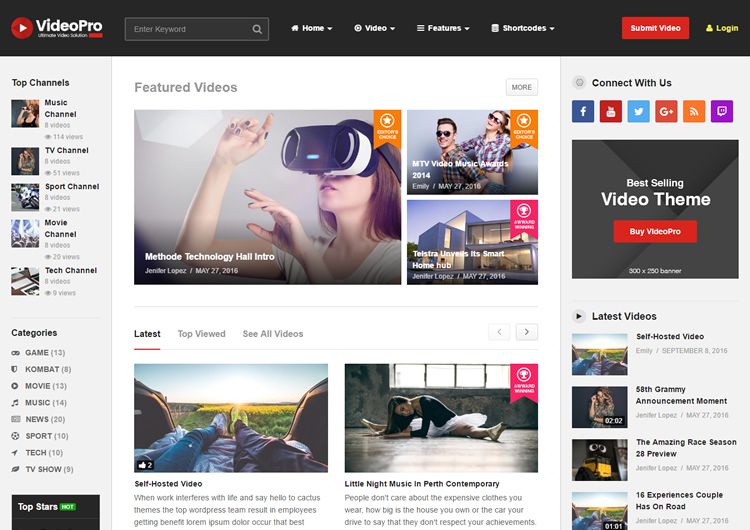
Task: Click the VideoPro logo
Action: pyautogui.click(x=57, y=28)
